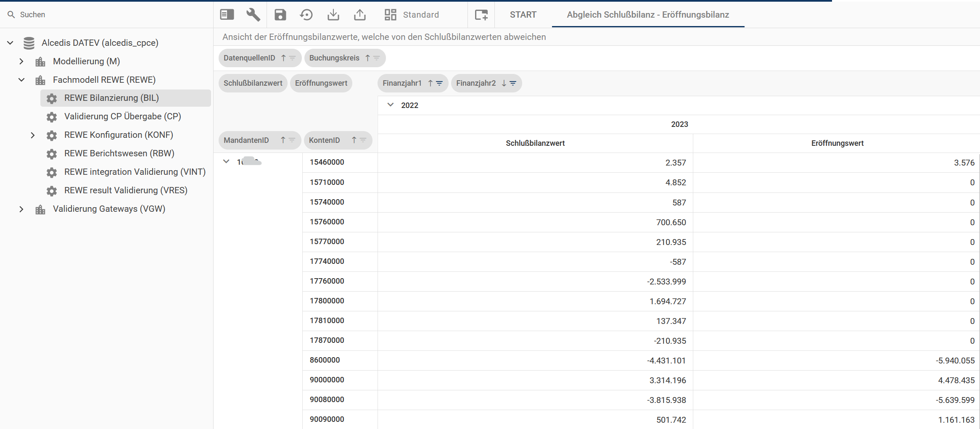Open REWE Berichtswesen (RBW) item
980x429 pixels.
pos(119,153)
